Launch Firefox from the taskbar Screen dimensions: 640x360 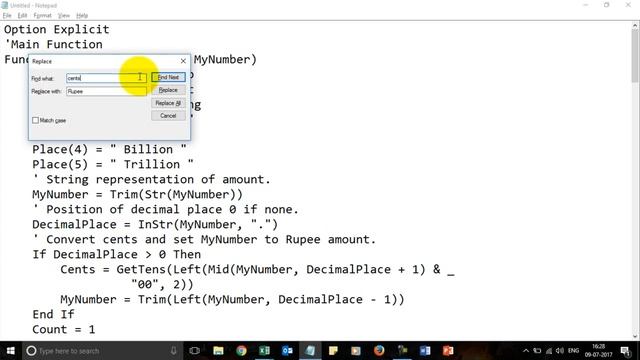click(379, 351)
